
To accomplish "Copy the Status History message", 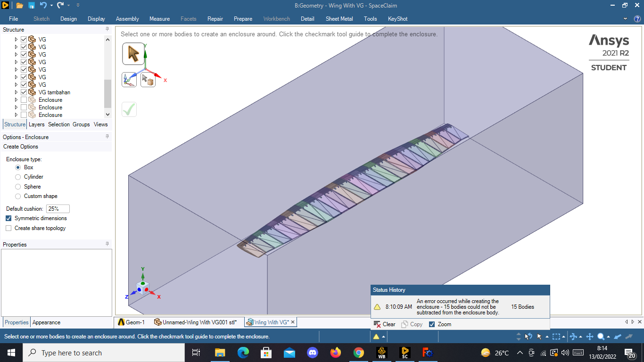I will coord(412,324).
